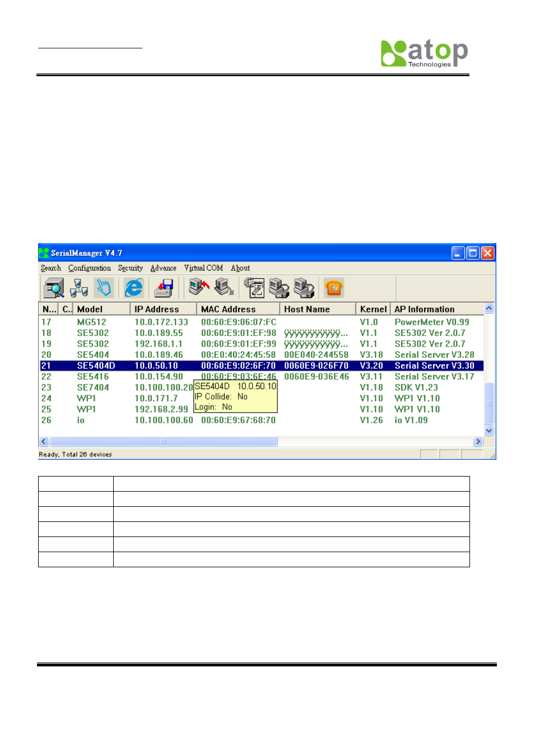Viewport: 535px width, 756px height.
Task: Open the Virtual COM menu
Action: coord(203,268)
